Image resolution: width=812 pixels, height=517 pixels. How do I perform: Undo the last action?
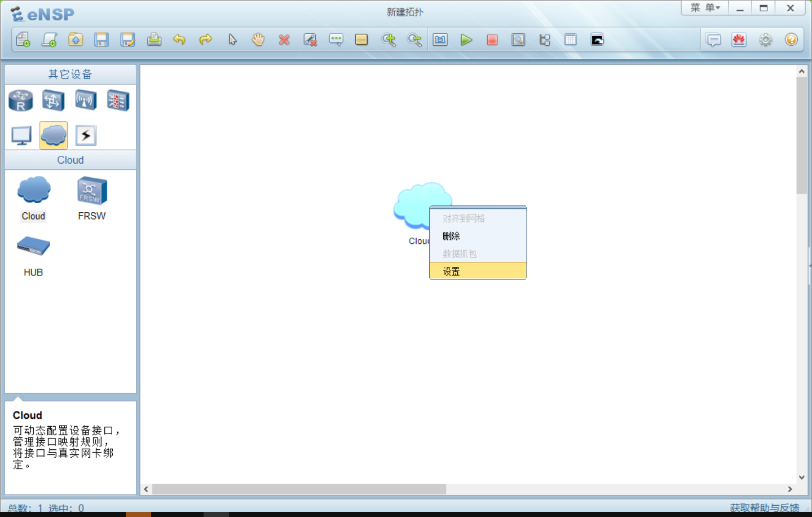pyautogui.click(x=179, y=40)
